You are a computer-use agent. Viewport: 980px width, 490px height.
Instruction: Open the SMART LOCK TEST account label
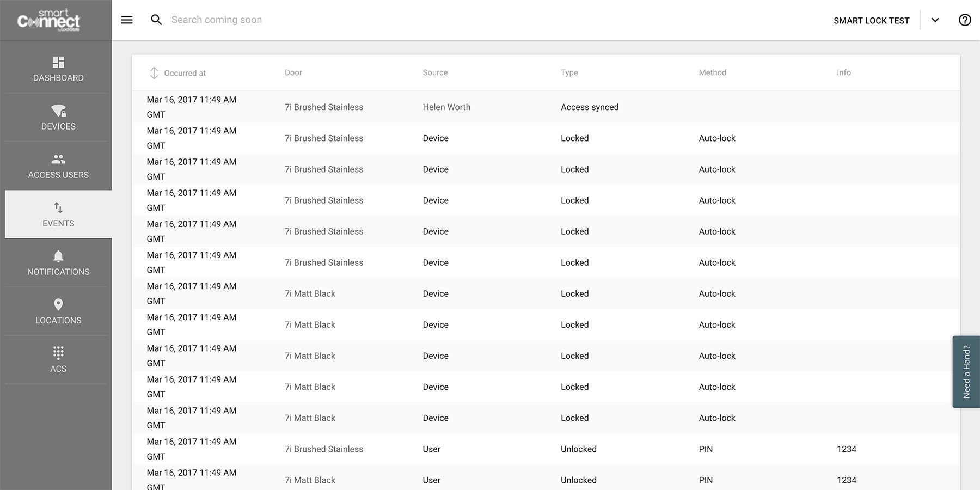[x=871, y=21]
